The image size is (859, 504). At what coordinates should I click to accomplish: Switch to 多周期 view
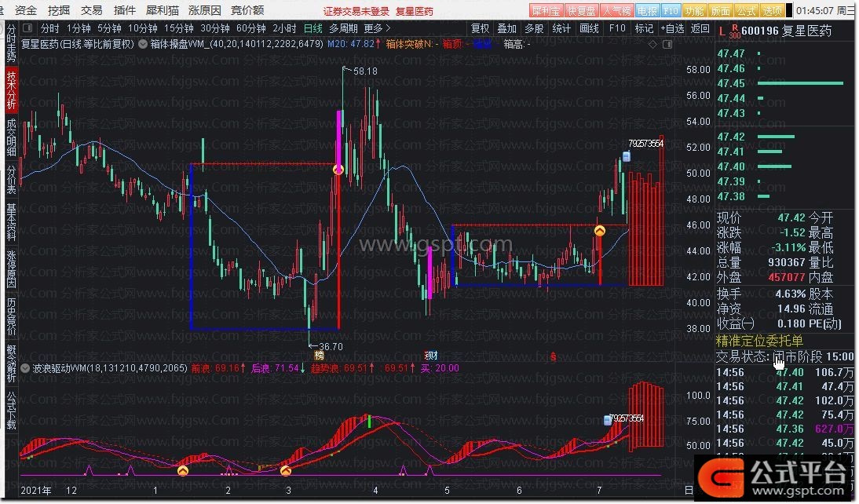[343, 28]
